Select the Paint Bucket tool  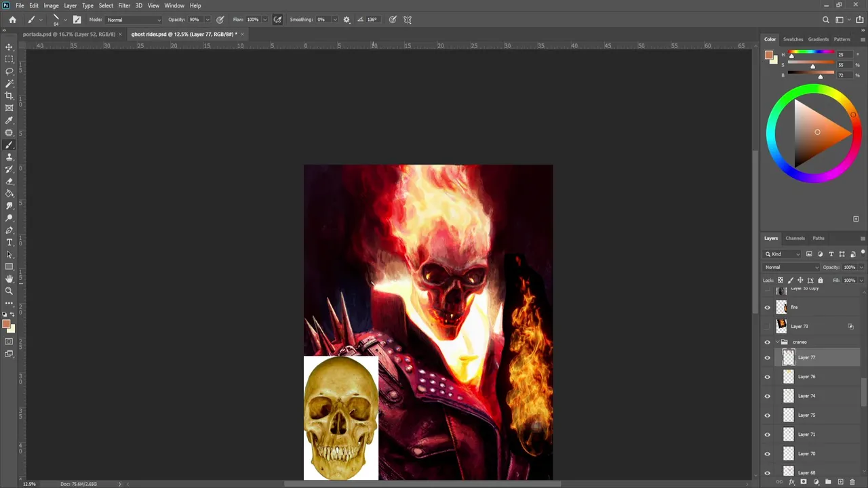coord(9,193)
